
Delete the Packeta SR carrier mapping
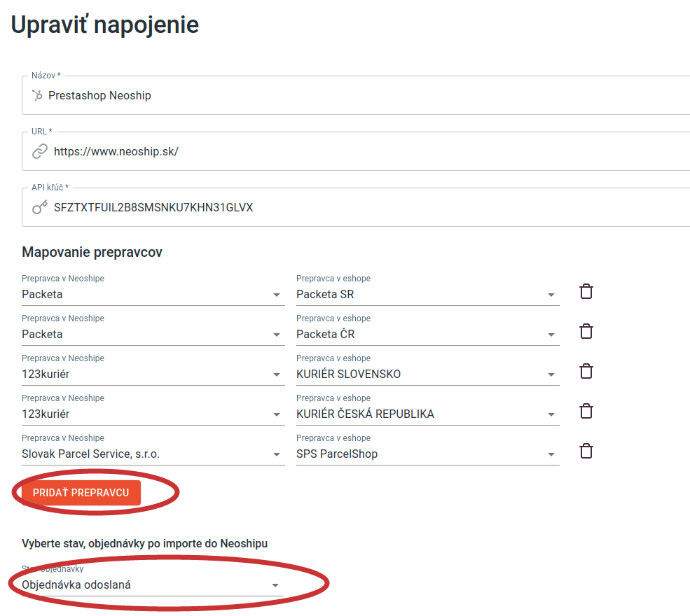point(586,291)
